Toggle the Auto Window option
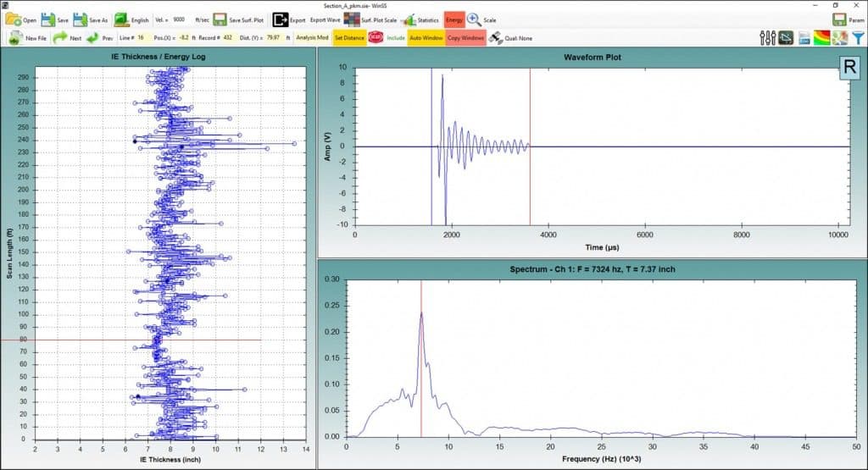Screen dimensions: 868x470 pos(426,38)
